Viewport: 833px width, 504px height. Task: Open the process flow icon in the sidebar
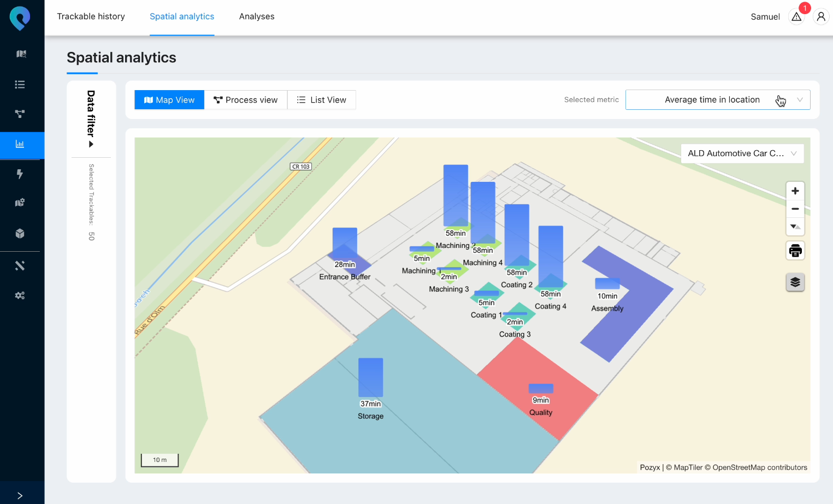(x=20, y=114)
